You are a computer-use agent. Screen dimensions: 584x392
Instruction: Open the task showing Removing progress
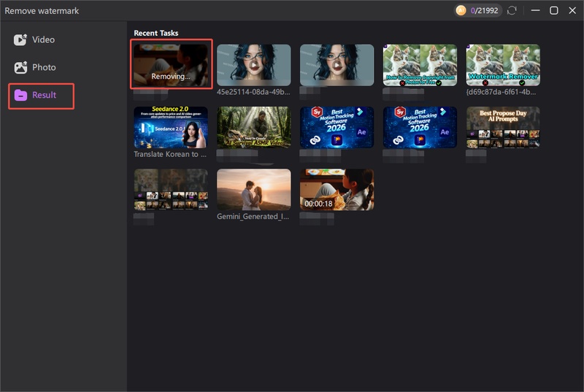tap(171, 64)
